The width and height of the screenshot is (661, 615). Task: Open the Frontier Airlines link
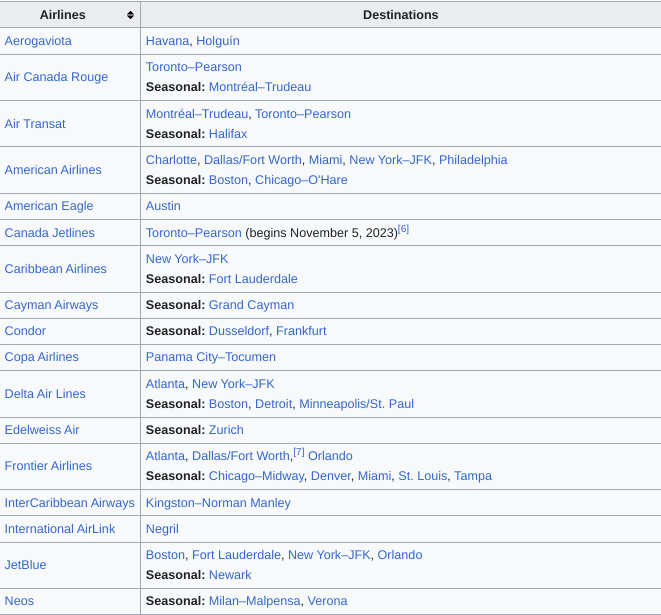(x=48, y=466)
